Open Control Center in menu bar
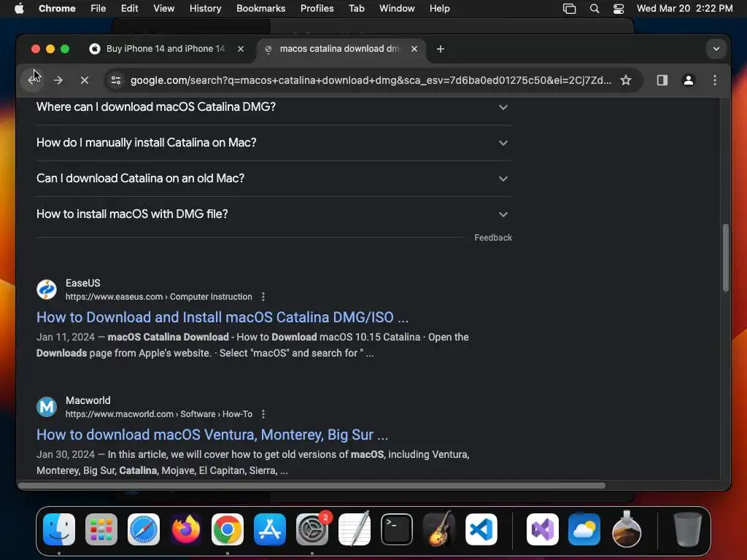Screen dimensions: 747x560 (x=619, y=9)
